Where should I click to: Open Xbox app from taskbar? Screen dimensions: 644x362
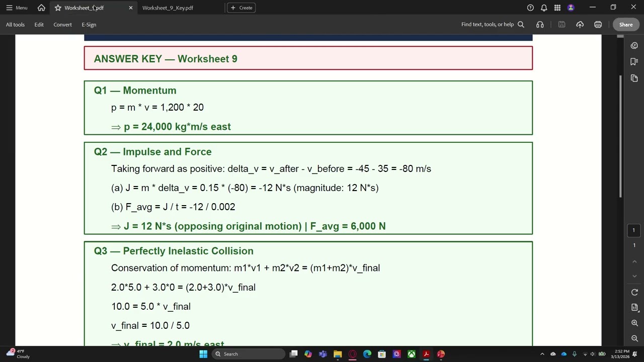412,354
